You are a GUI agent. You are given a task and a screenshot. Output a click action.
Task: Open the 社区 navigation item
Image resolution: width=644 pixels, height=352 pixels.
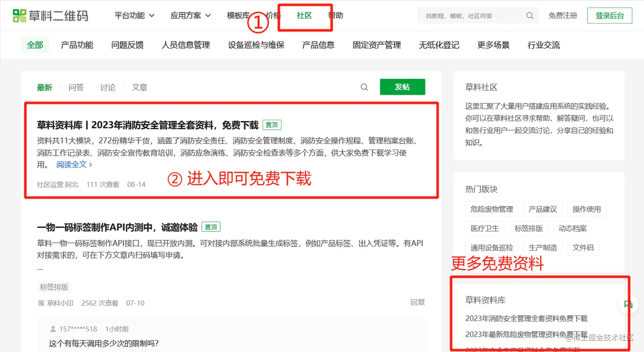[x=304, y=15]
